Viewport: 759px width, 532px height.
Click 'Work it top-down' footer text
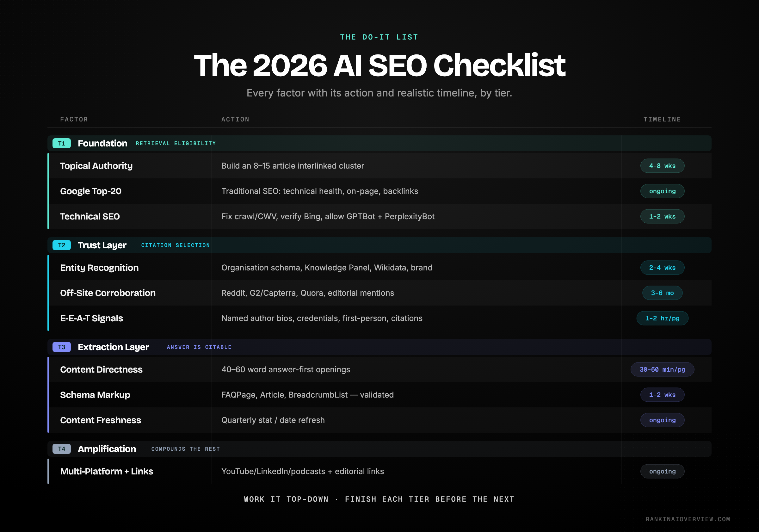tap(379, 499)
